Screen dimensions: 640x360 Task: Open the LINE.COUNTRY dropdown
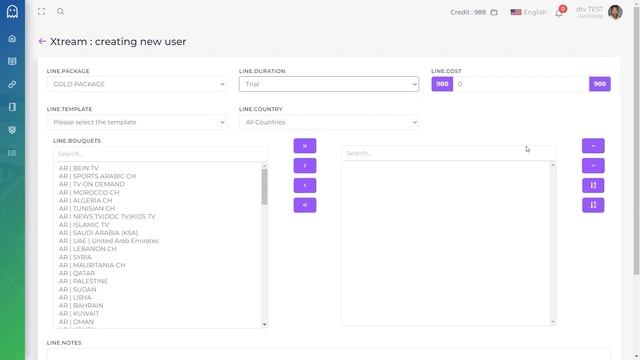(x=329, y=122)
